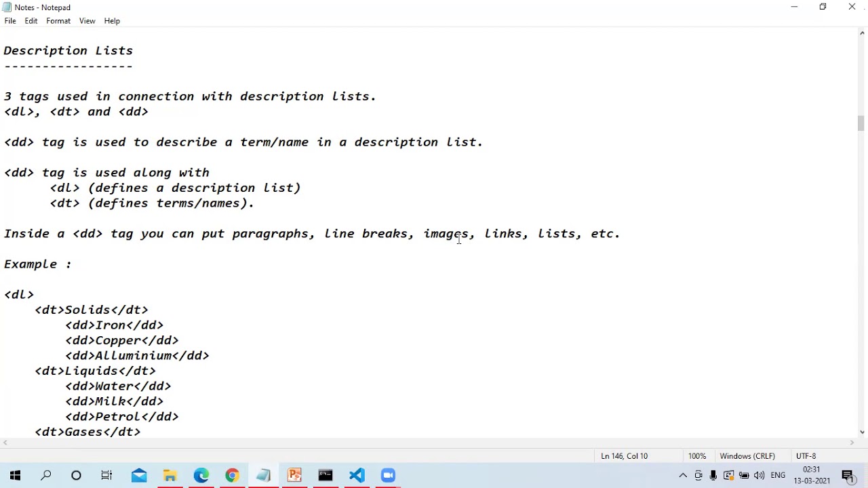
Task: Click text '<dt> (defines terms/names).'
Action: coord(152,203)
